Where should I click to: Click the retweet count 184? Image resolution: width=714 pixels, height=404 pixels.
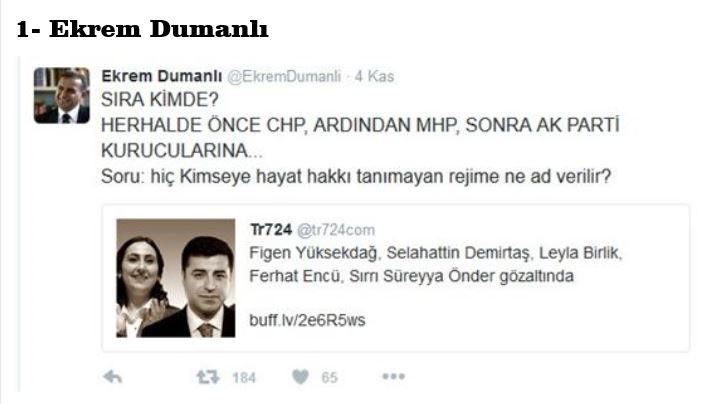click(244, 378)
